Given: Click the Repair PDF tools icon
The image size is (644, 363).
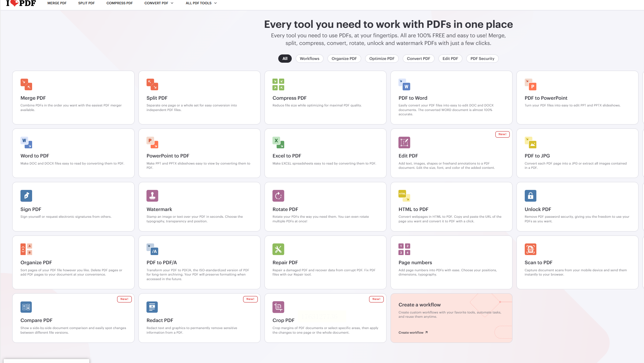Looking at the screenshot, I should click(x=278, y=249).
